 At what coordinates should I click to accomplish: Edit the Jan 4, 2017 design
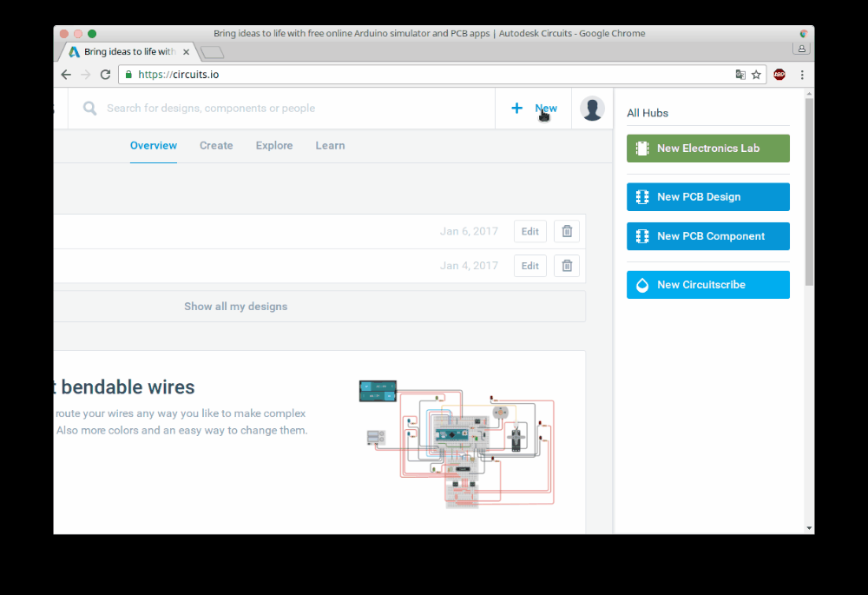pos(529,266)
